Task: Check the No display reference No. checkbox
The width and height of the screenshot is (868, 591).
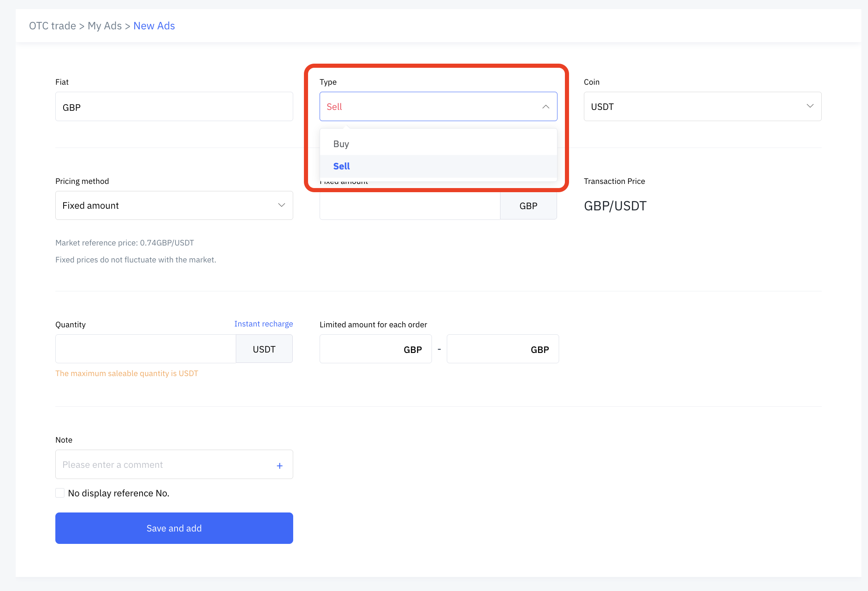Action: click(60, 493)
